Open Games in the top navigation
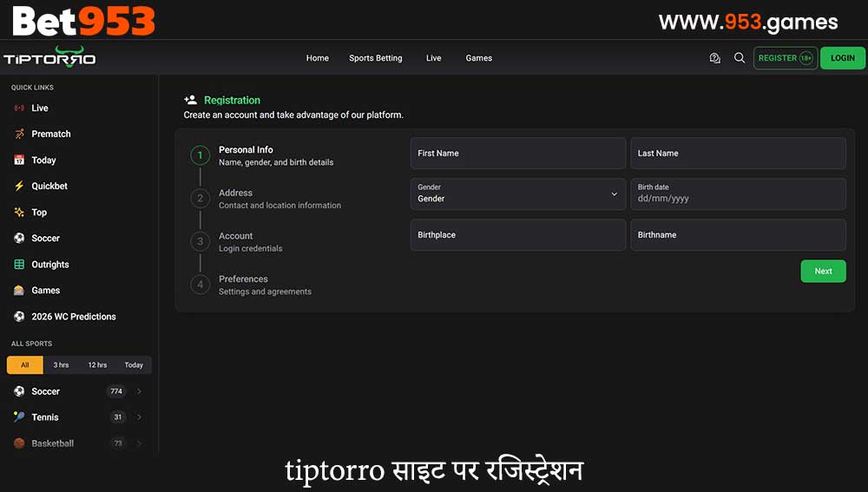The image size is (868, 492). click(479, 58)
